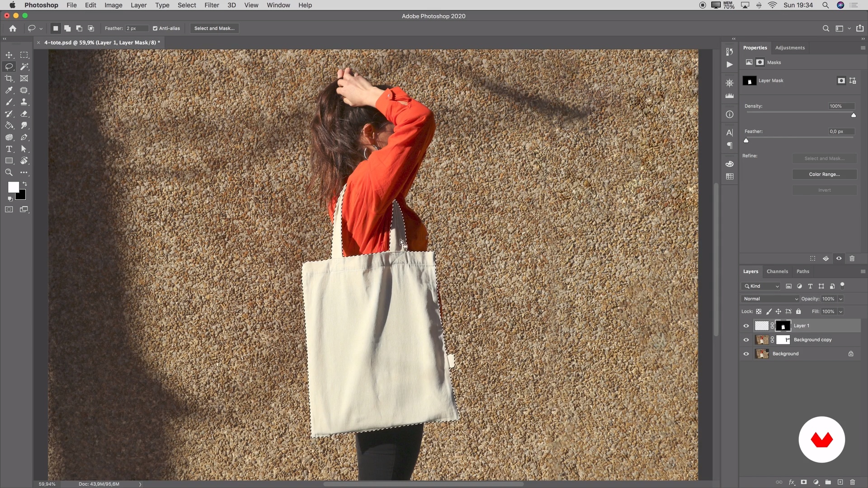The height and width of the screenshot is (488, 868).
Task: Click Select and Mask button in options bar
Action: 214,28
